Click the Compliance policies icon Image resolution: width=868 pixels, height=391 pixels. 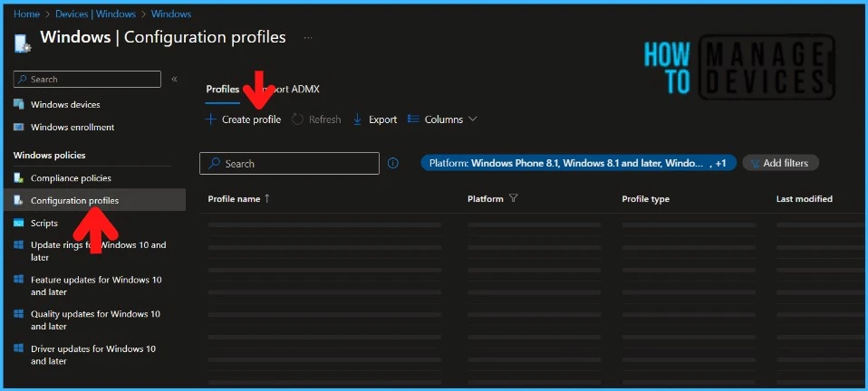coord(19,178)
